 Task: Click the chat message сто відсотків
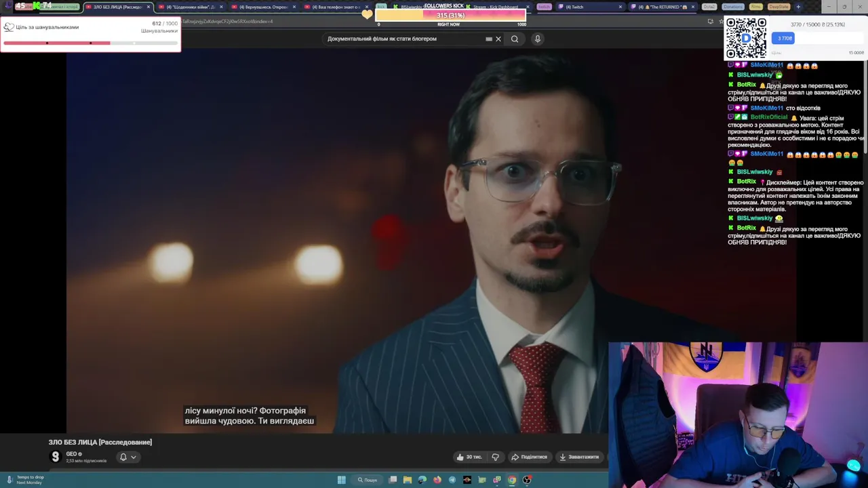pos(803,108)
